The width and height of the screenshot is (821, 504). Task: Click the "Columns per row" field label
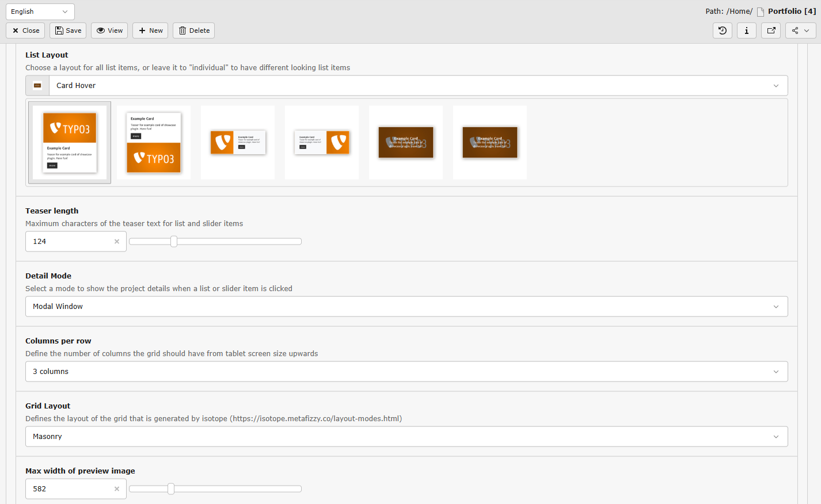[x=58, y=341]
